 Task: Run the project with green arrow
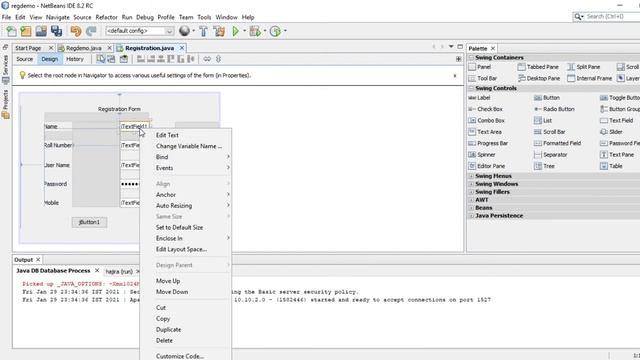point(236,31)
